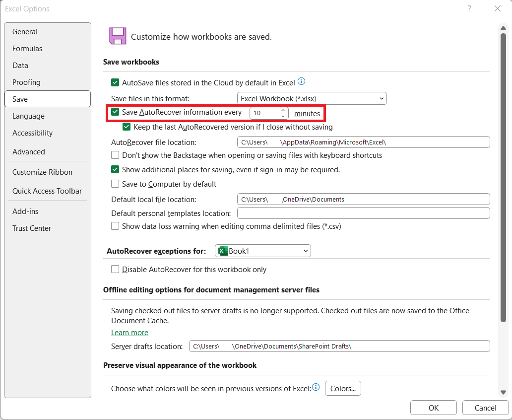Image resolution: width=512 pixels, height=420 pixels.
Task: Open Quick Access Toolbar settings
Action: (48, 191)
